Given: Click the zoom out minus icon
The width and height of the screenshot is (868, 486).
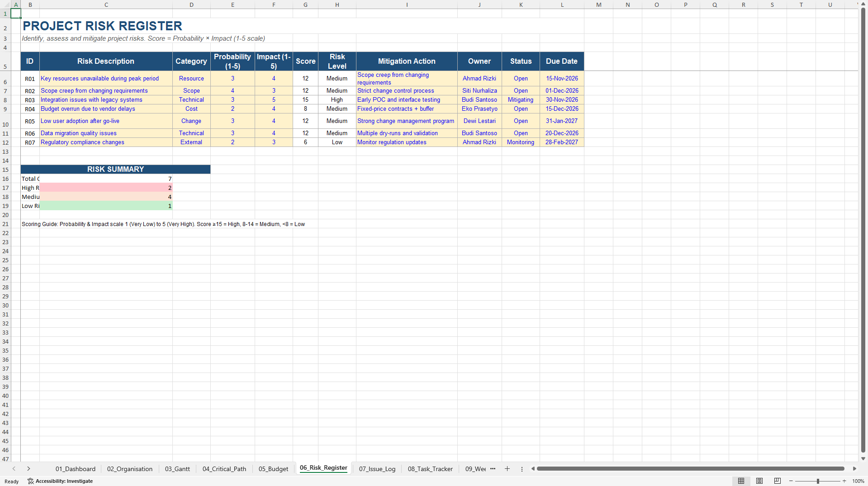Looking at the screenshot, I should pyautogui.click(x=791, y=481).
